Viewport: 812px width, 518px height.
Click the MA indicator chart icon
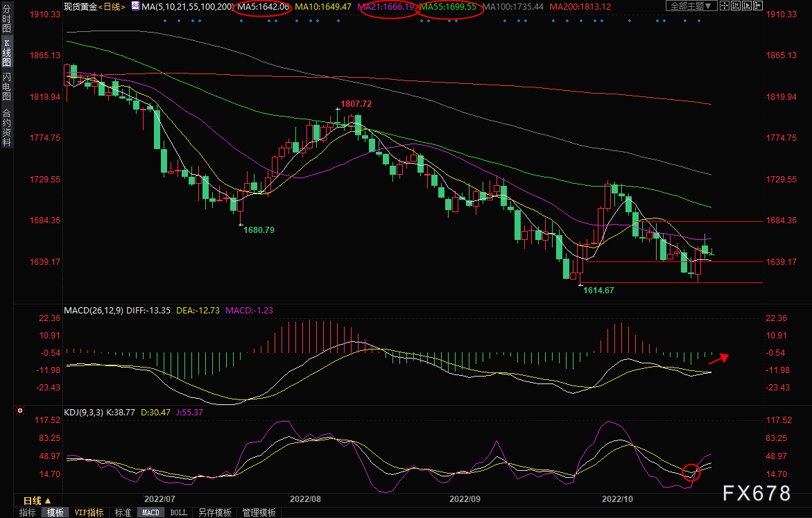pyautogui.click(x=135, y=6)
